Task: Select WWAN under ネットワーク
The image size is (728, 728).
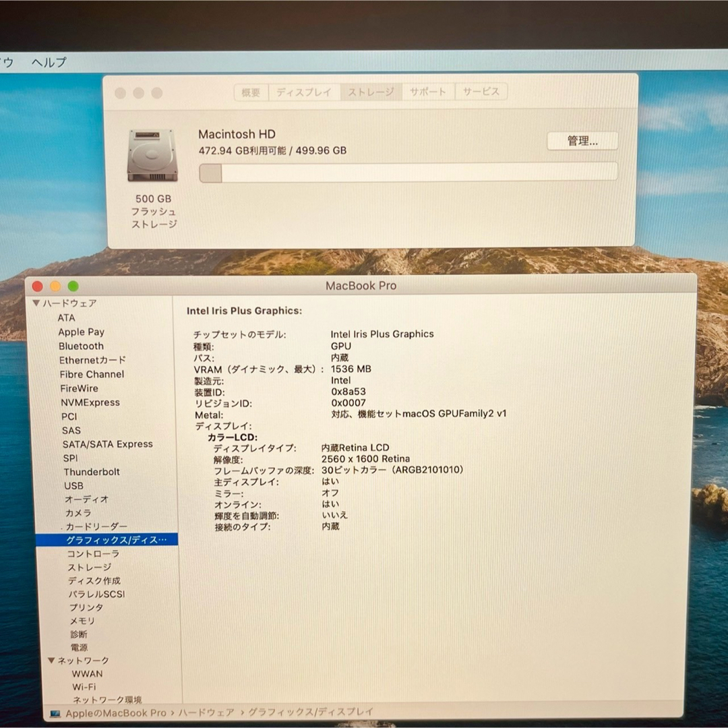Action: 87,673
